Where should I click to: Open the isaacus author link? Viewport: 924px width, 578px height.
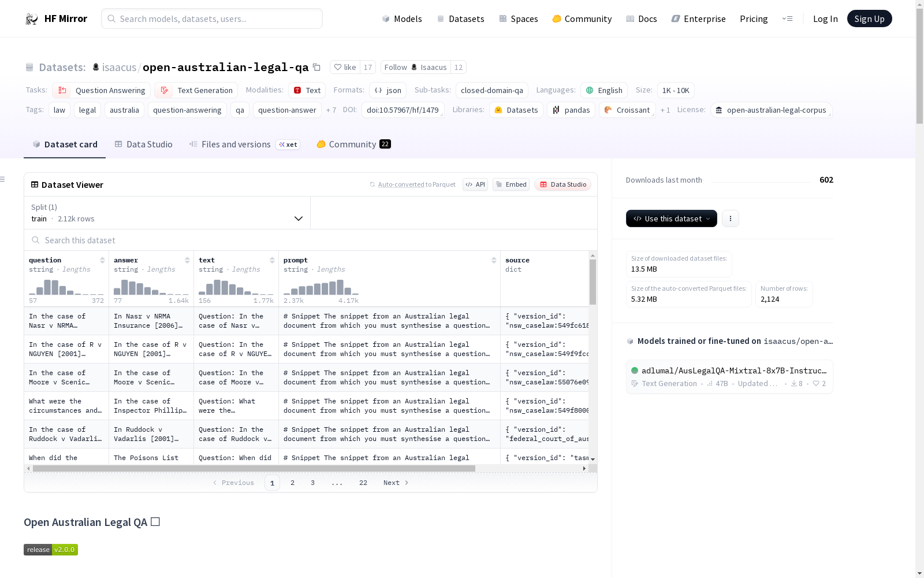point(119,67)
